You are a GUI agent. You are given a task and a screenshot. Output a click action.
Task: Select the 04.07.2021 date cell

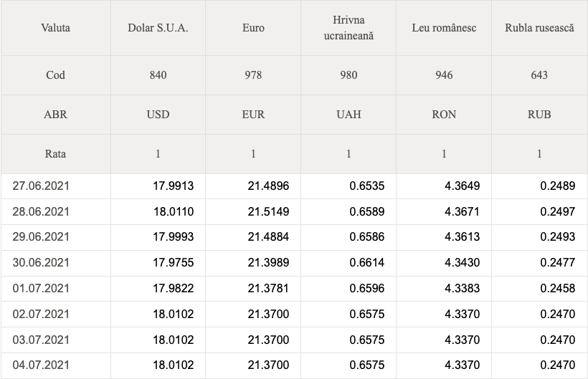pyautogui.click(x=55, y=365)
